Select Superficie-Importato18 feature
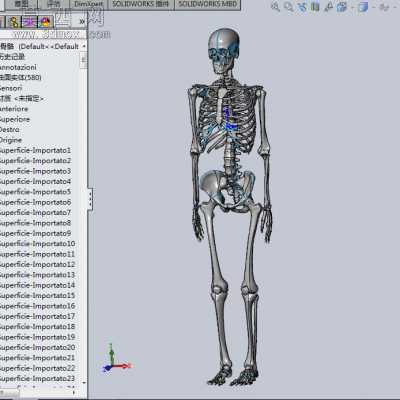 pos(37,326)
